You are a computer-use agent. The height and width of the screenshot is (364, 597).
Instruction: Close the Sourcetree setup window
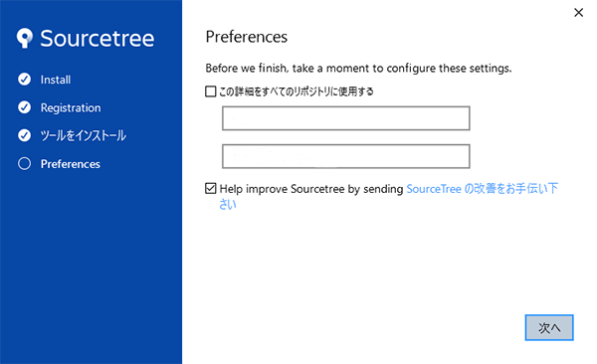point(579,13)
